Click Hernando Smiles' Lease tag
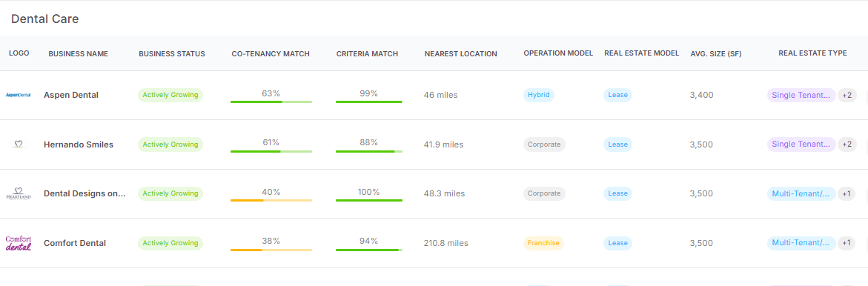Viewport: 868px width, 286px height. 617,144
